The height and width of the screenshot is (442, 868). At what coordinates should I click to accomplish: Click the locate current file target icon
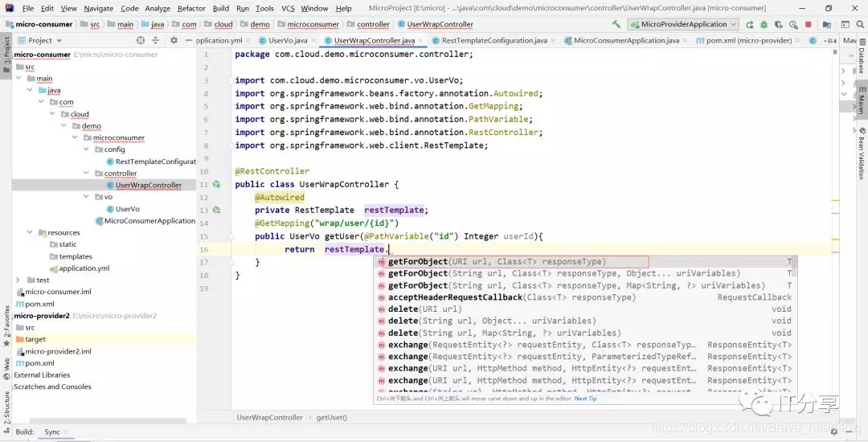click(x=141, y=40)
